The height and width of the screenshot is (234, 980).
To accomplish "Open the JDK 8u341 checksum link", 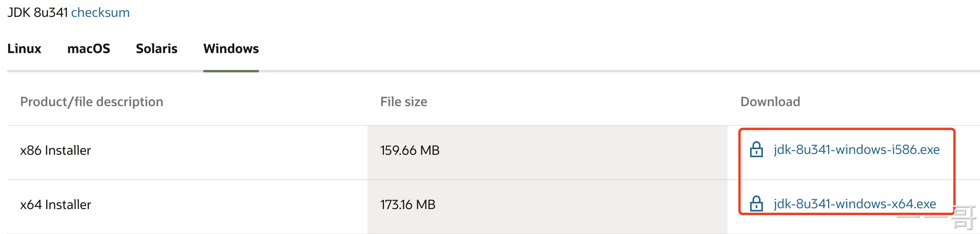I will pyautogui.click(x=100, y=12).
